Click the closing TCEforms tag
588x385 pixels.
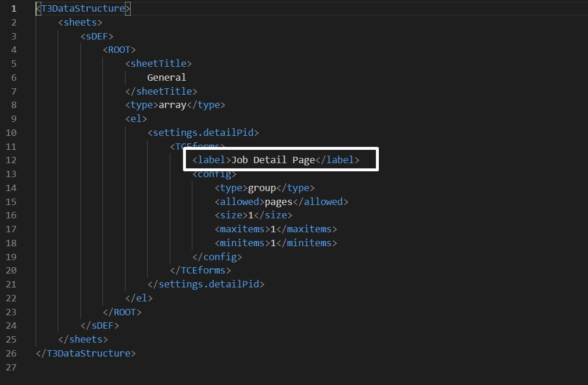pyautogui.click(x=200, y=271)
